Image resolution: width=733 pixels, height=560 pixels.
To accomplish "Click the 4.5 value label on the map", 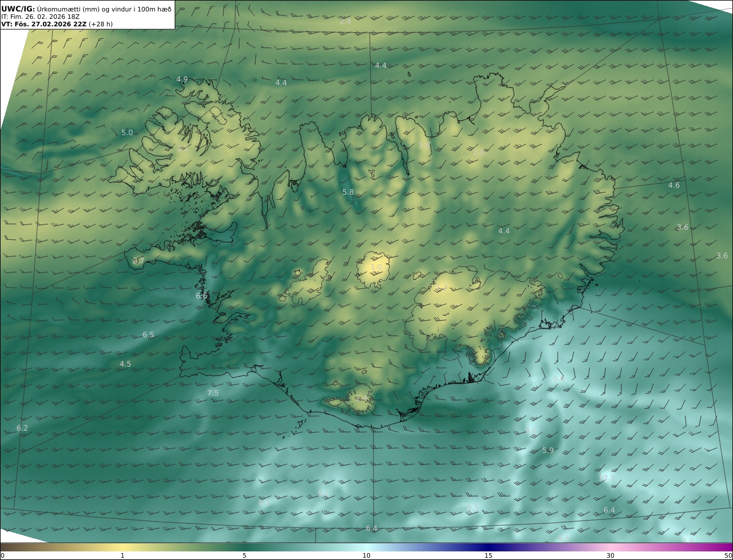I will pos(125,364).
